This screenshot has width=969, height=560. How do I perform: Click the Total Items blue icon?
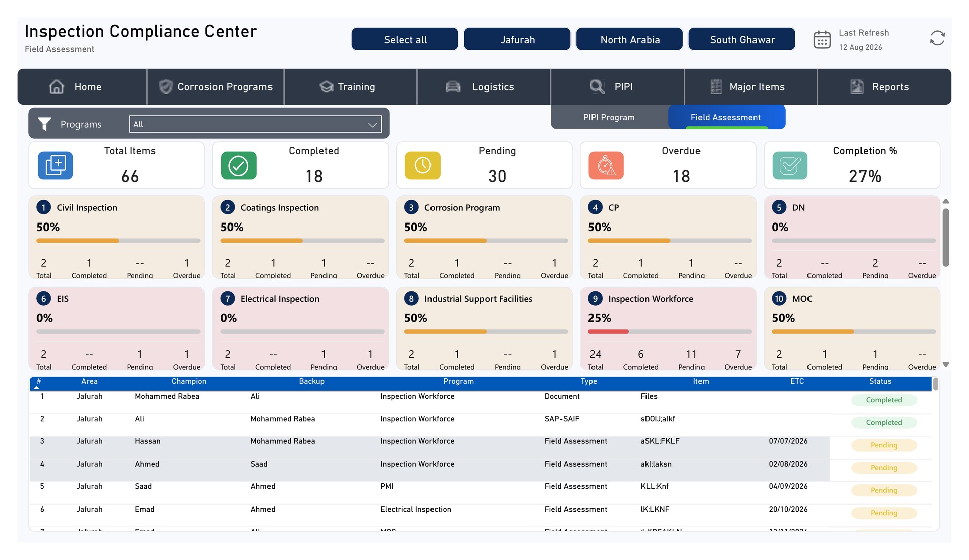click(x=56, y=165)
